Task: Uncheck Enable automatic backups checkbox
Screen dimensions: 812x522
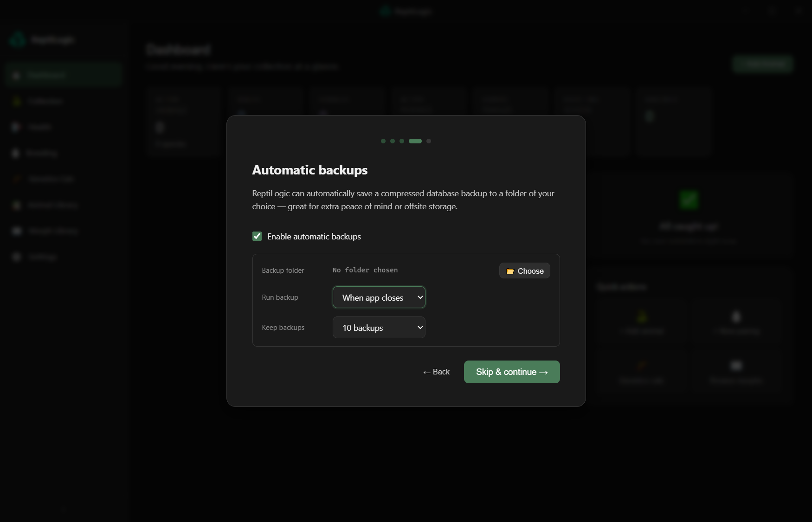Action: (x=257, y=236)
